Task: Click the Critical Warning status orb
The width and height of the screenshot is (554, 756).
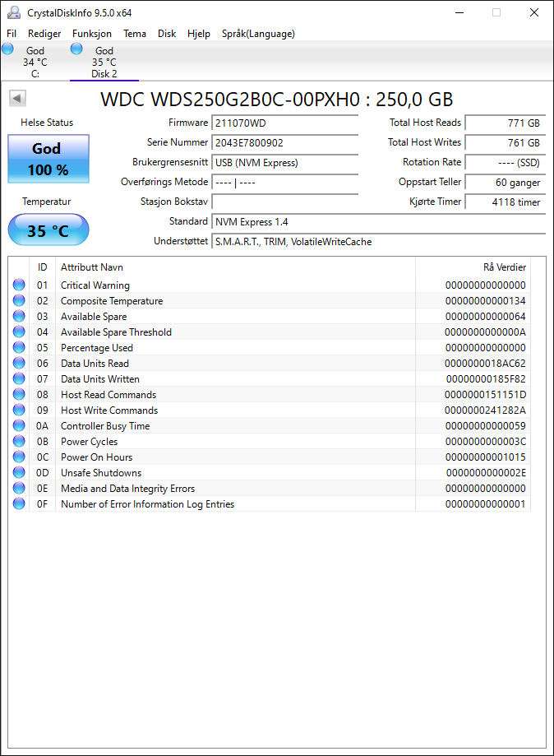Action: 19,285
